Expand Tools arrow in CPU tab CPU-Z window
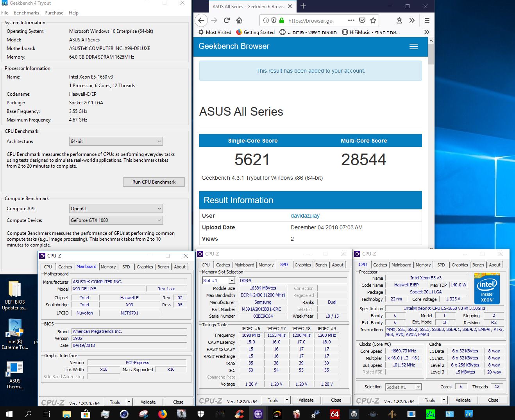 click(x=444, y=400)
